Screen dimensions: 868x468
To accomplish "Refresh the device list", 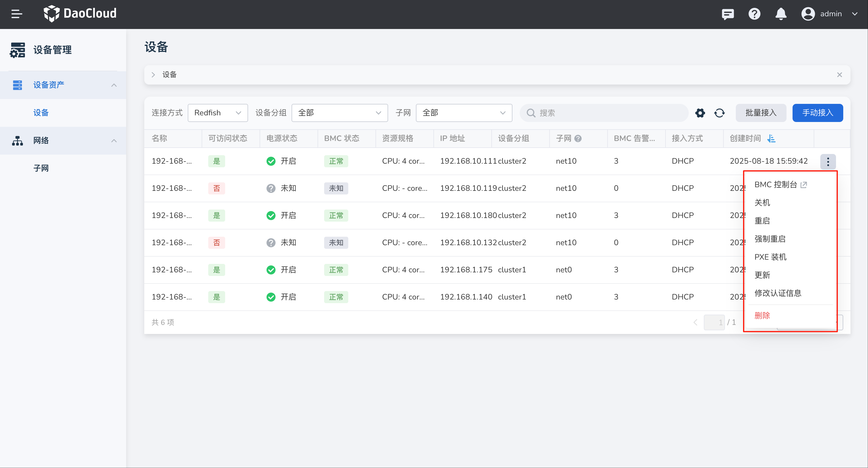I will (x=719, y=113).
